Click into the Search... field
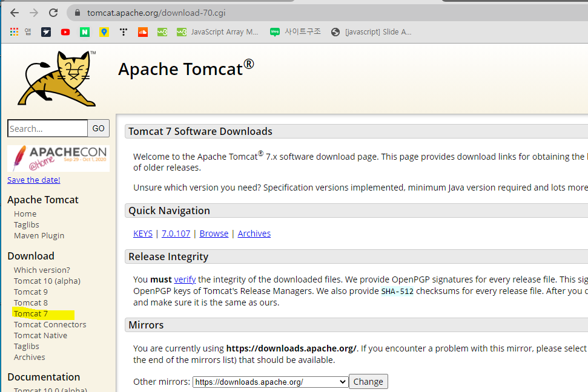Screen dimensions: 588x392 pyautogui.click(x=48, y=128)
